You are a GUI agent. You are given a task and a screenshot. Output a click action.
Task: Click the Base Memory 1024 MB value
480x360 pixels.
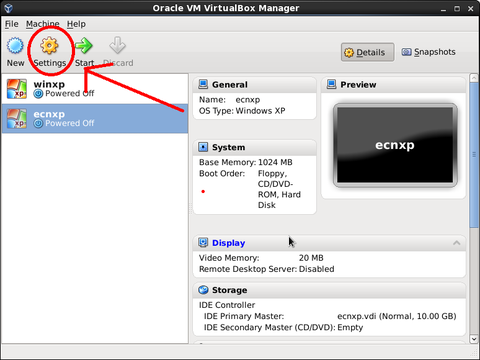click(275, 162)
